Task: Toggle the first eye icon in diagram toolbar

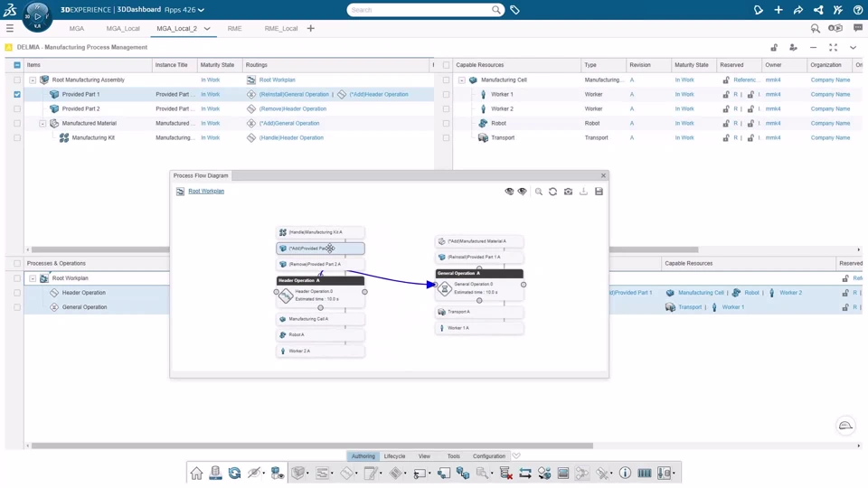Action: tap(509, 192)
